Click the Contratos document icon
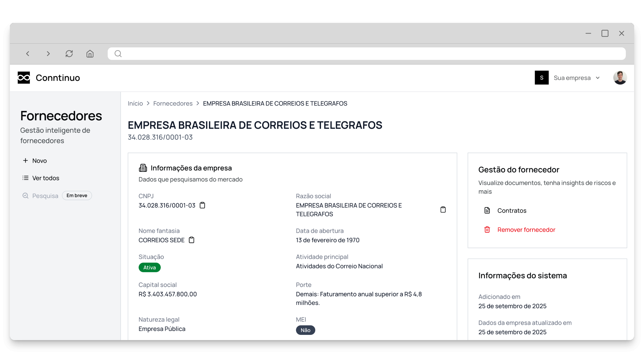Screen dimensions: 644x363 487,210
